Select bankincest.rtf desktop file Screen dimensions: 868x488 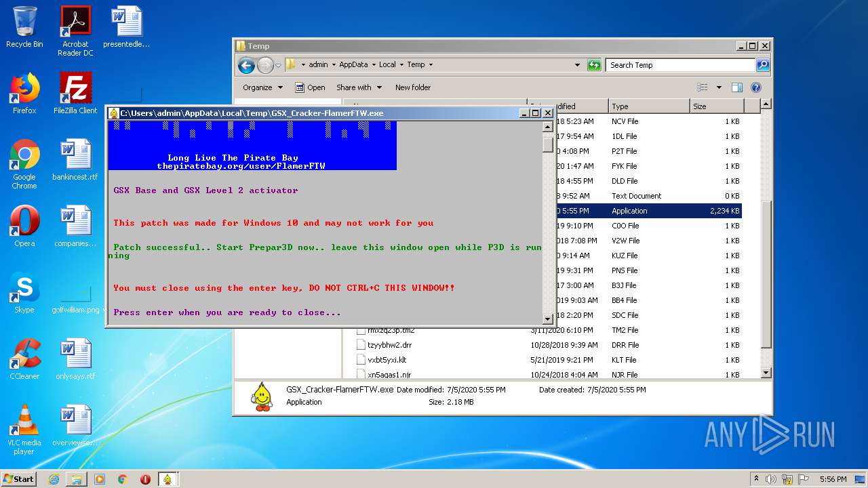click(75, 161)
